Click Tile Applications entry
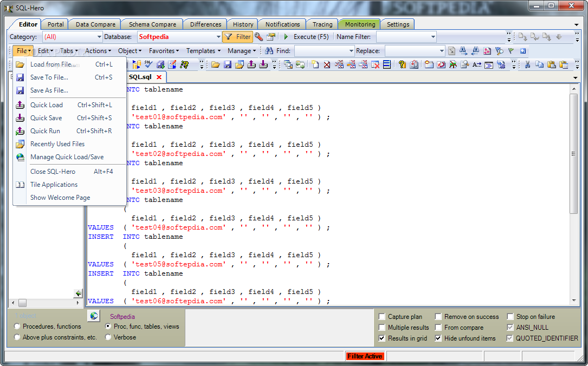588x366 pixels. coord(70,184)
